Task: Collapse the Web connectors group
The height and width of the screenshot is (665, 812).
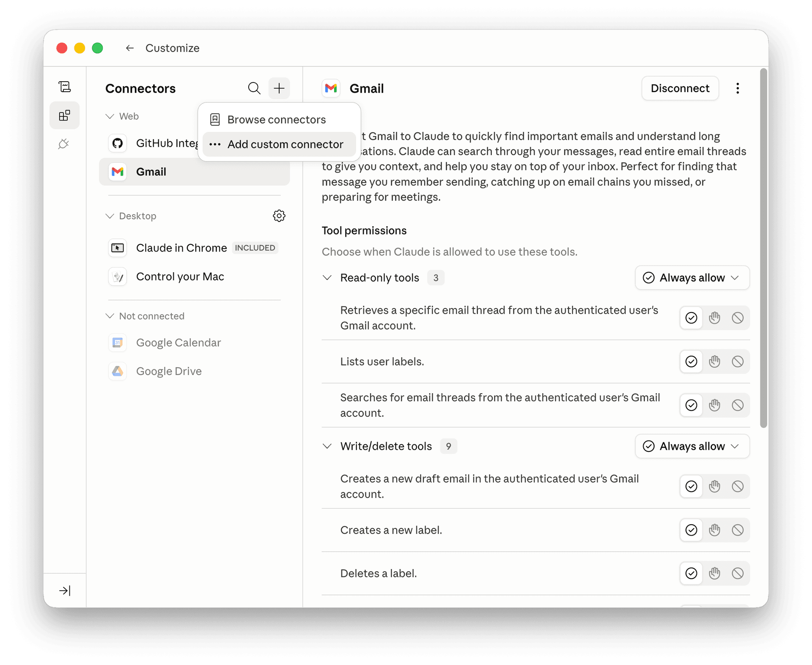Action: (110, 116)
